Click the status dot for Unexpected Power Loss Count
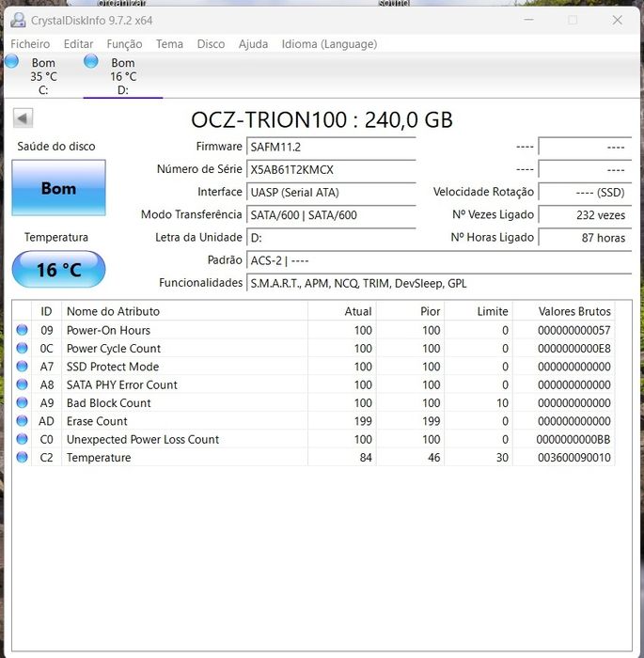Viewport: 644px width, 658px height. coord(22,439)
